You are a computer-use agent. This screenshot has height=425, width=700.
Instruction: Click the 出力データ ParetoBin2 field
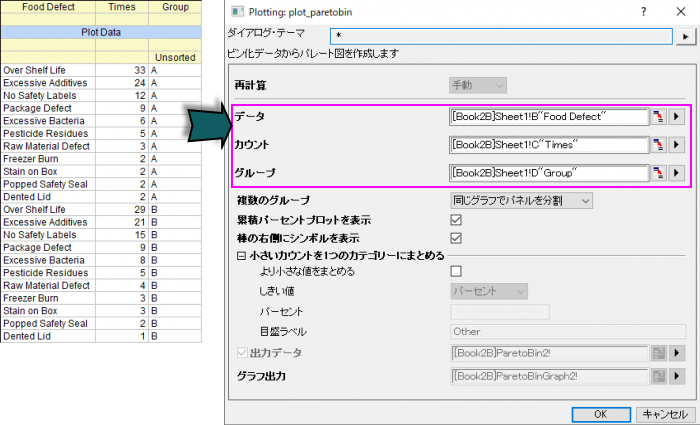click(x=549, y=353)
